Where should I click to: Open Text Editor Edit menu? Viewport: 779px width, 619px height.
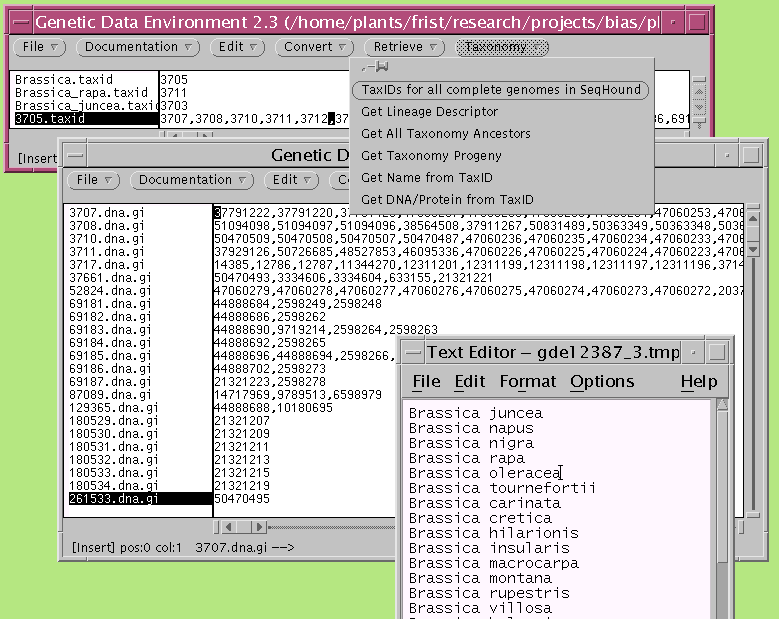pos(469,382)
